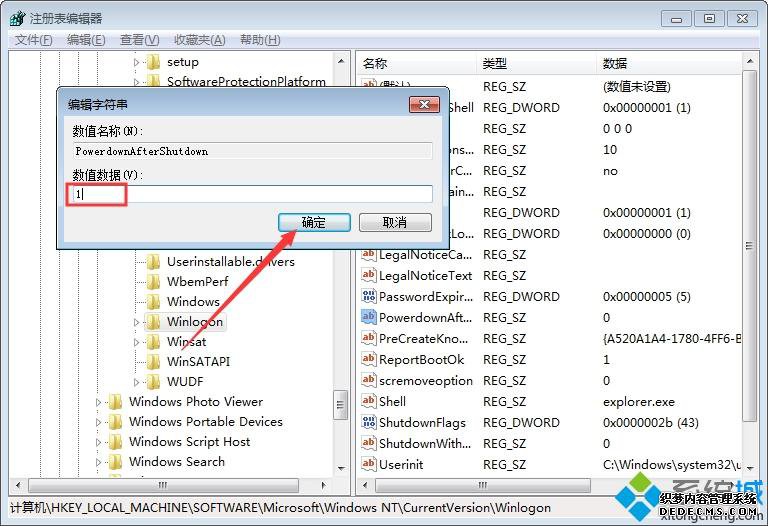Open the 编辑(E) menu
The image size is (768, 526).
(x=86, y=40)
